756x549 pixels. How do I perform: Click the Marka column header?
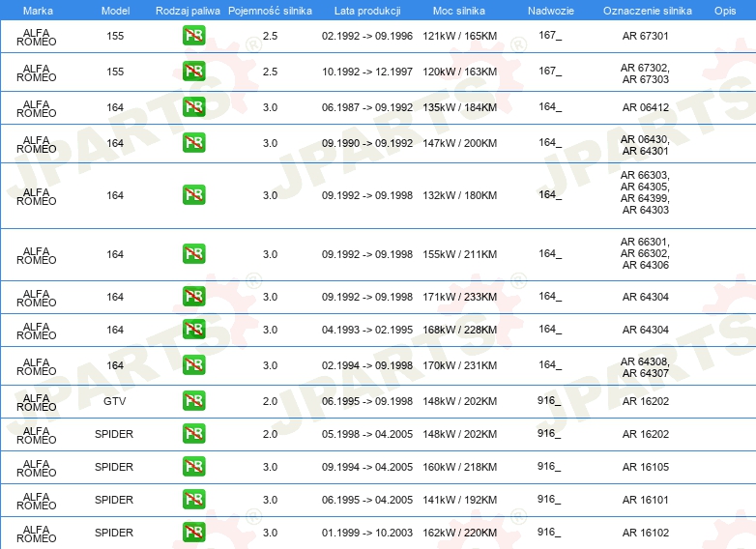click(38, 11)
